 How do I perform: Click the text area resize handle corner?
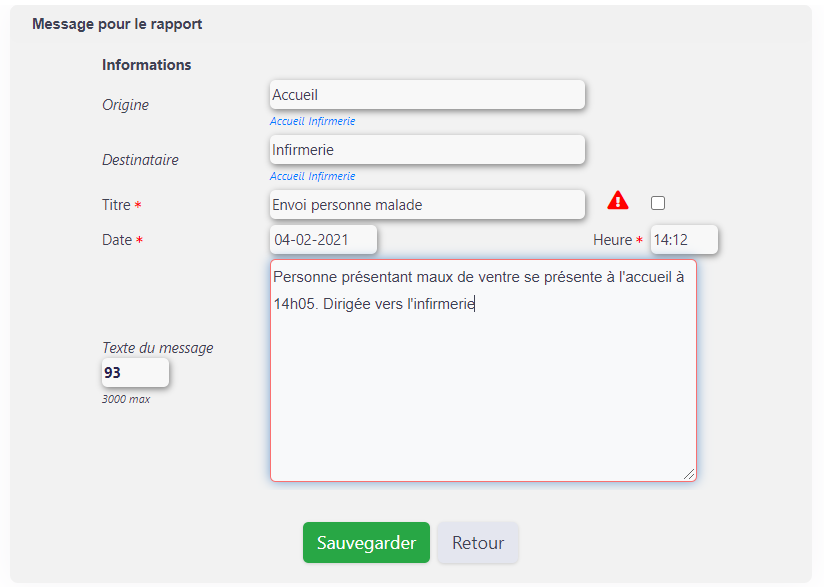coord(689,474)
